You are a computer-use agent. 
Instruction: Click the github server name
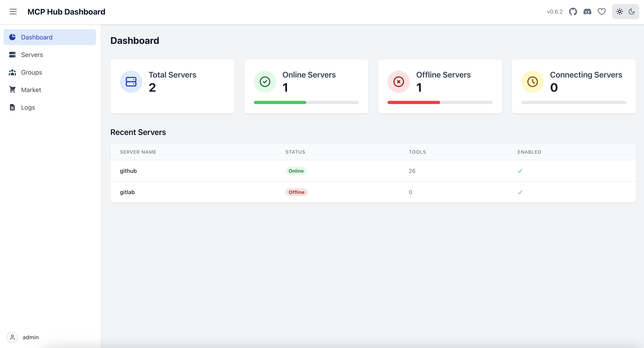(128, 171)
